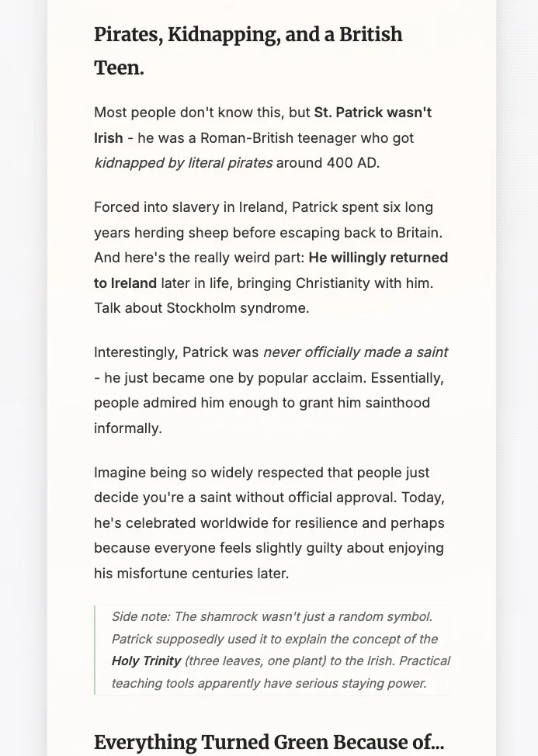Click the bold 'Holy Trinity' in the side note
The width and height of the screenshot is (538, 756).
point(146,661)
